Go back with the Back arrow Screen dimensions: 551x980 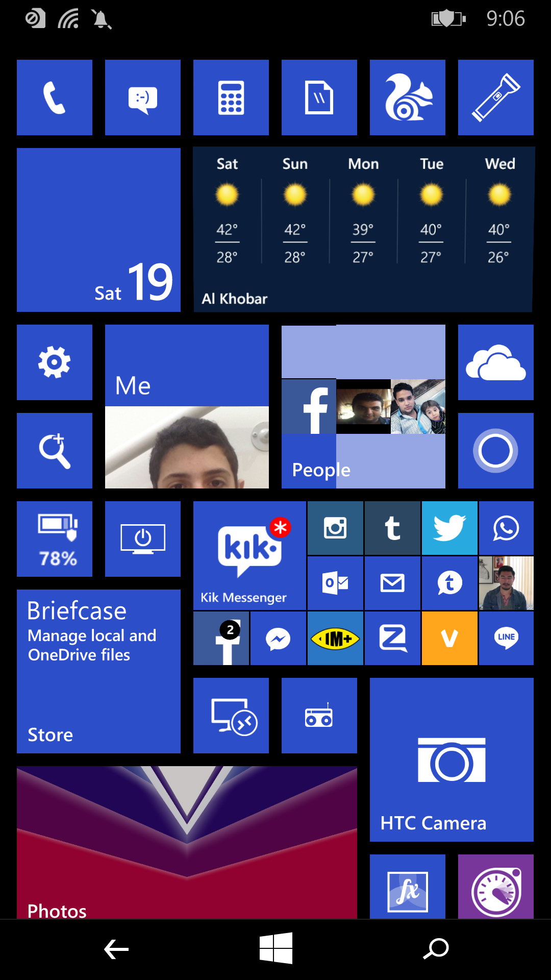(116, 949)
